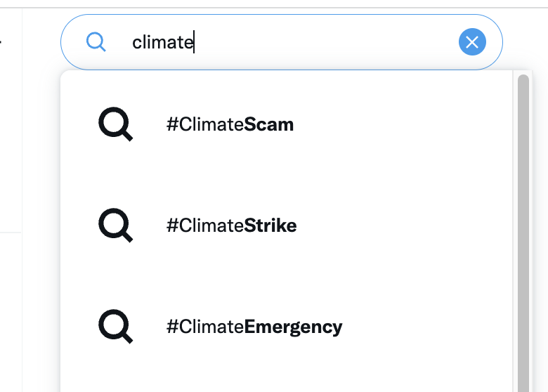
Task: Place cursor after "climate" in search box
Action: pos(195,43)
